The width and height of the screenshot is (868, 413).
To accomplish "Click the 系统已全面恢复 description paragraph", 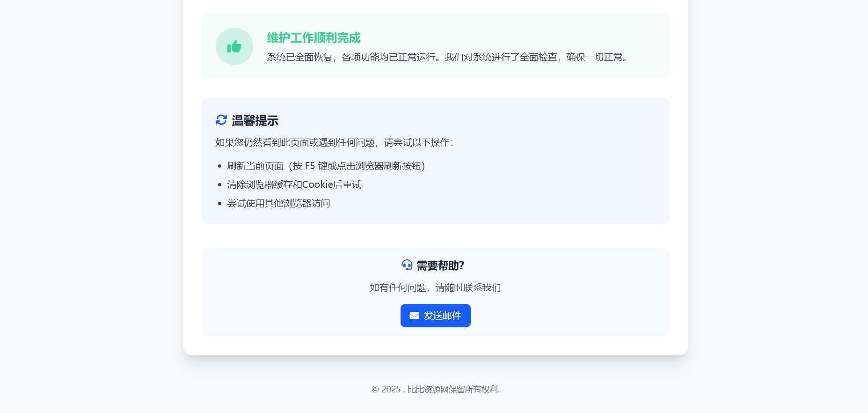I will (x=449, y=57).
